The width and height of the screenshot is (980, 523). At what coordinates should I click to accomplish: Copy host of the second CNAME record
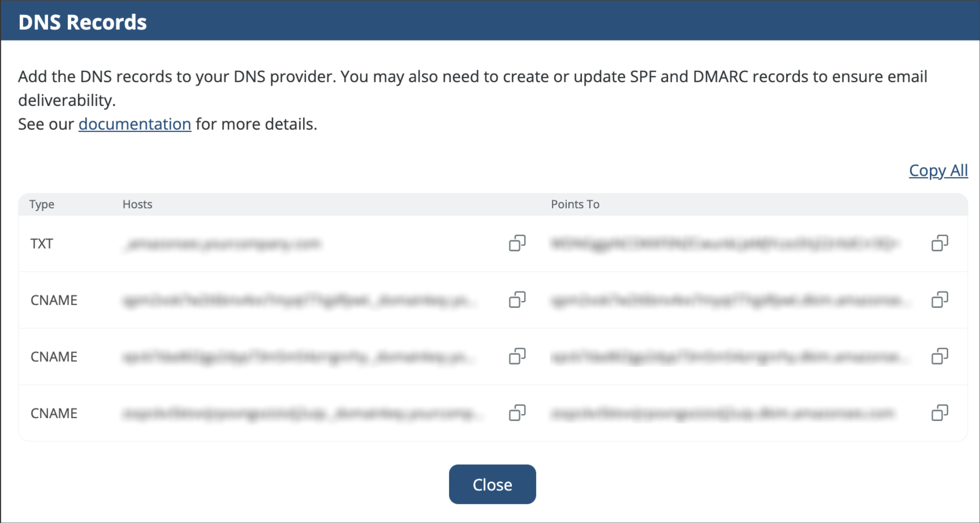(x=517, y=356)
